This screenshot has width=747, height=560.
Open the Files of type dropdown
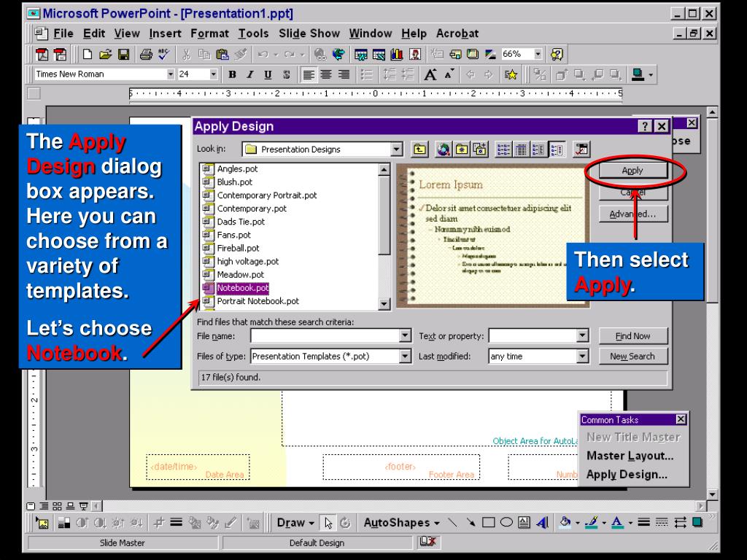coord(405,356)
